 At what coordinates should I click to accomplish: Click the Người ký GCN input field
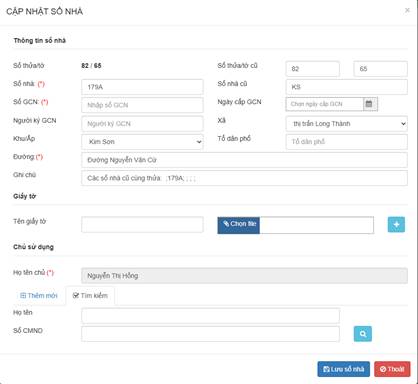[x=142, y=124]
